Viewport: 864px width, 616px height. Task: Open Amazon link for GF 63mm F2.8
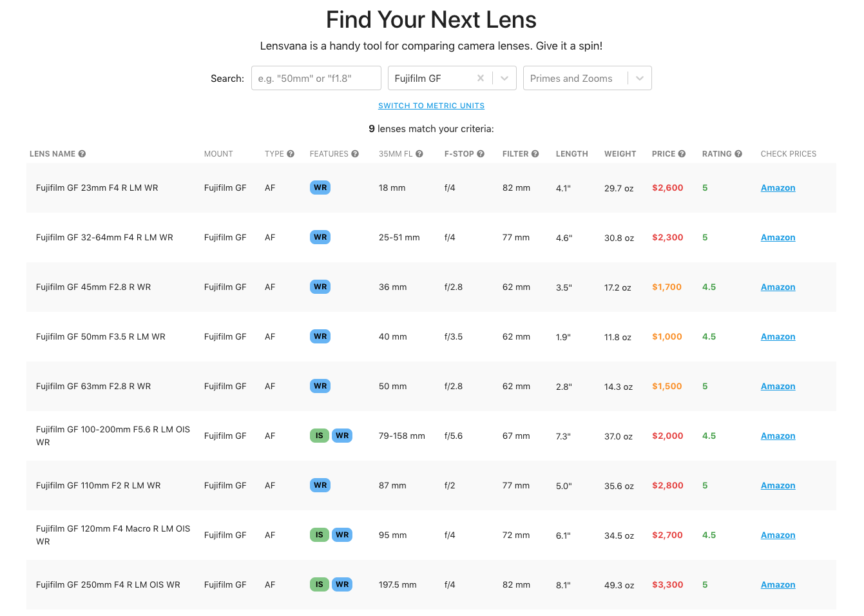pos(778,386)
